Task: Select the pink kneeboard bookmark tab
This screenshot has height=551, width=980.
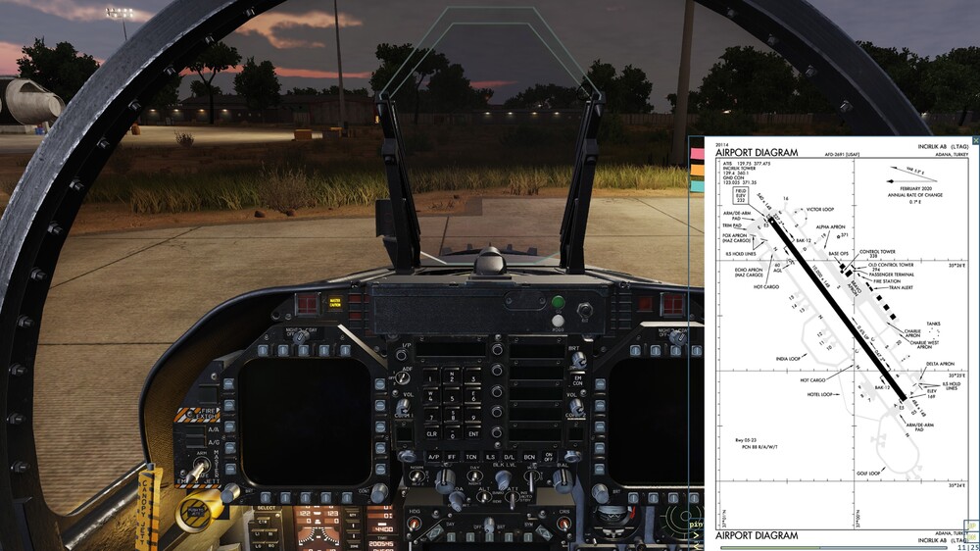Action: [x=697, y=153]
